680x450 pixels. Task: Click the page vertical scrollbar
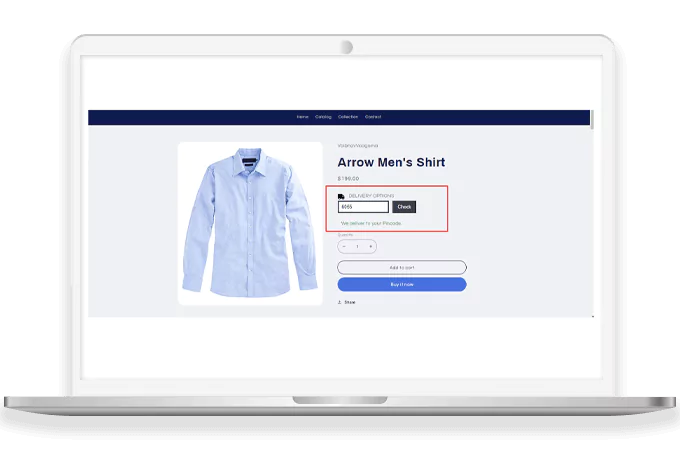coord(591,120)
